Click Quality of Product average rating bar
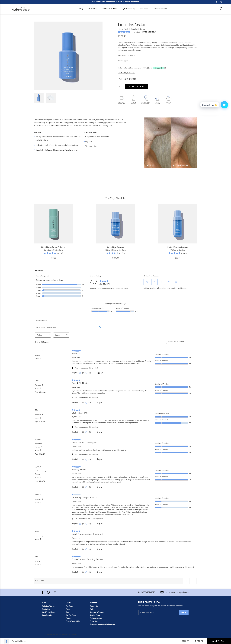The width and height of the screenshot is (231, 644). [x=100, y=311]
